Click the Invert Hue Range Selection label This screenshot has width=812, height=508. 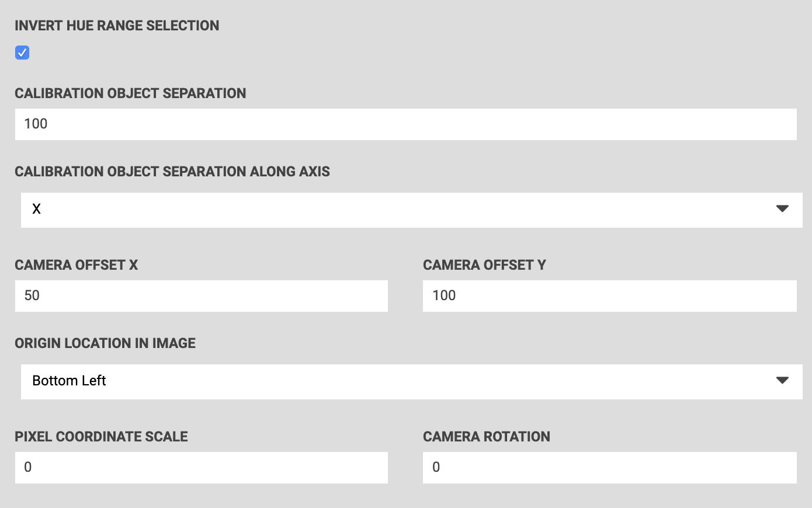click(x=117, y=26)
